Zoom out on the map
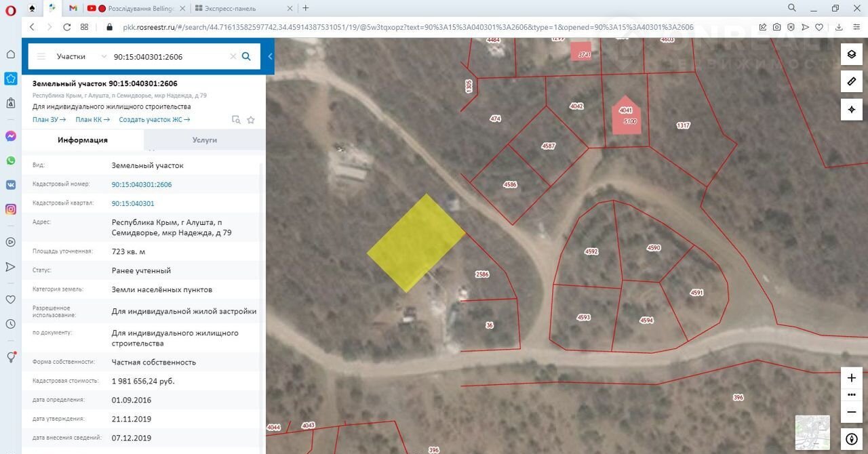This screenshot has height=454, width=868. pyautogui.click(x=852, y=411)
